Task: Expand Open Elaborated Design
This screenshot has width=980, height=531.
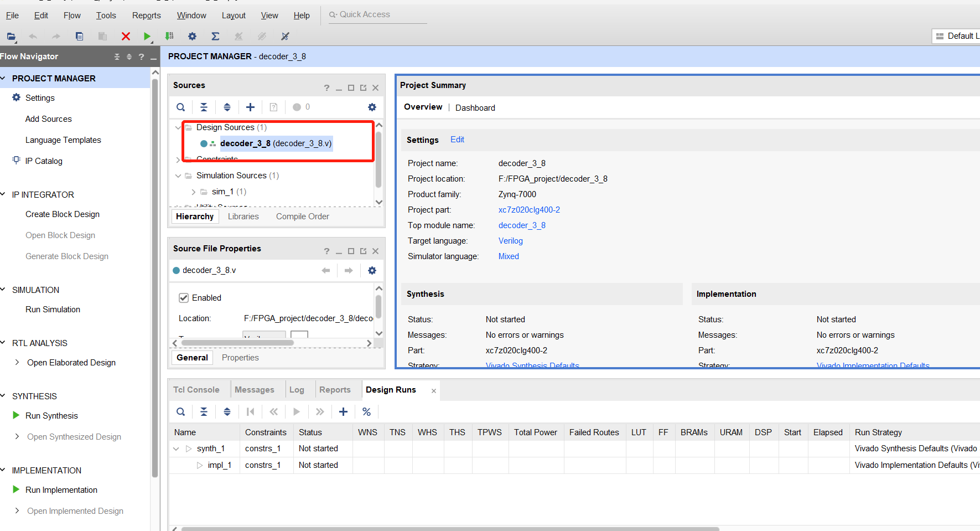Action: (x=17, y=363)
